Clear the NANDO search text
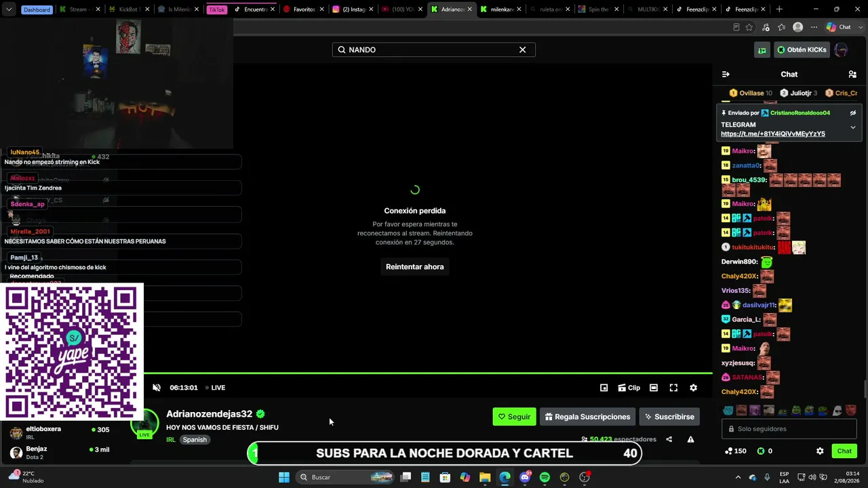Viewport: 868px width, 488px height. pos(522,49)
